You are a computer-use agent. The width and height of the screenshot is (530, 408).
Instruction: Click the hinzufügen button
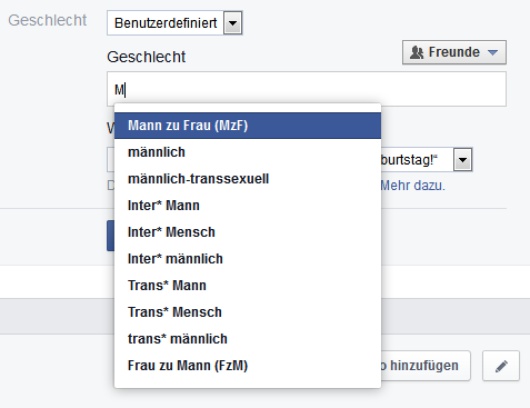pos(426,366)
